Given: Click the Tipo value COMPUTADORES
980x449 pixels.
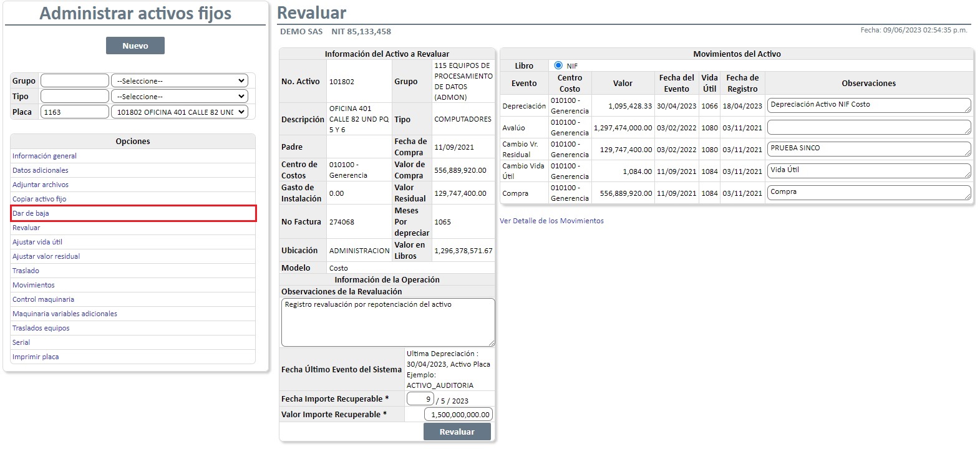Looking at the screenshot, I should tap(462, 119).
